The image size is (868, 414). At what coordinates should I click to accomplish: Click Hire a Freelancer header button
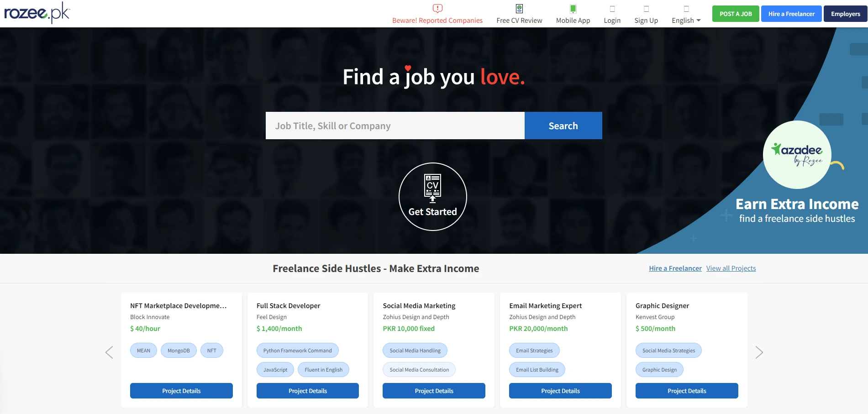click(x=791, y=14)
